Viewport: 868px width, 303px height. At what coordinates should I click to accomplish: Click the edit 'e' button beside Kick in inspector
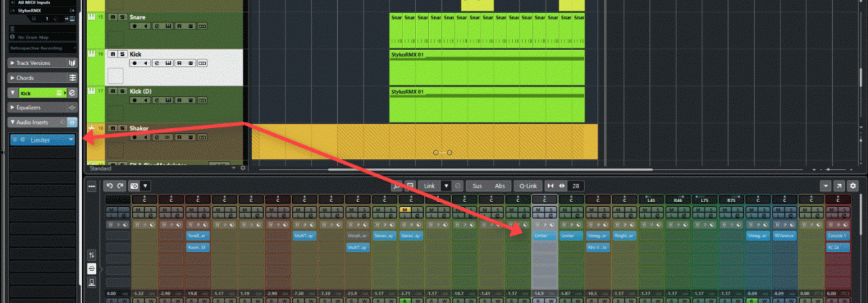[72, 93]
